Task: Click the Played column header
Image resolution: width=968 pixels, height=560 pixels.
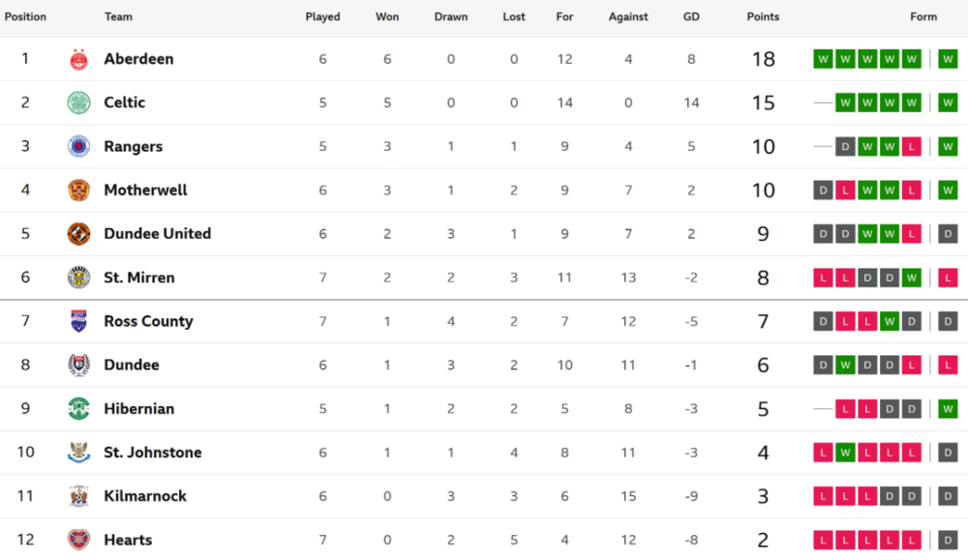Action: click(x=322, y=16)
